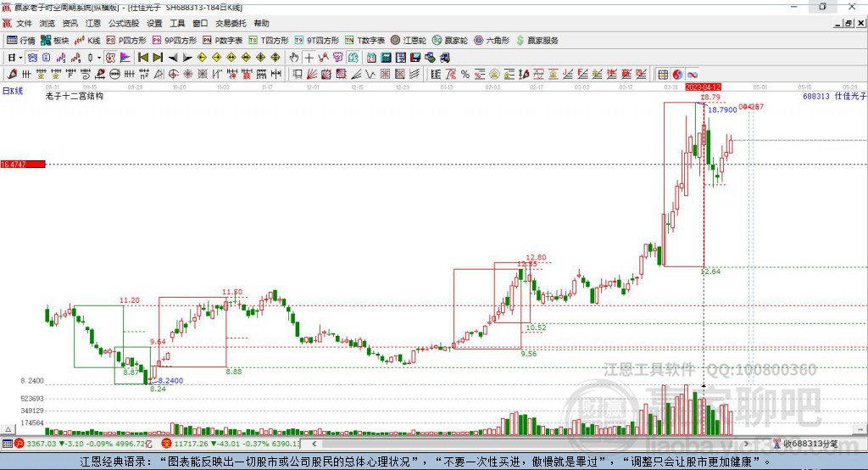
Task: Select the rectangle box drawing tool
Action: click(x=297, y=75)
